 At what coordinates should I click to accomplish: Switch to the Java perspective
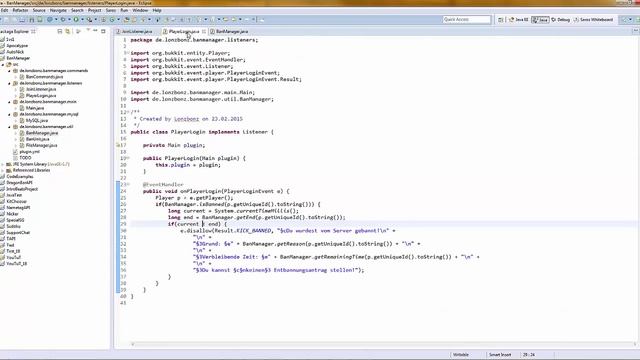tap(540, 20)
